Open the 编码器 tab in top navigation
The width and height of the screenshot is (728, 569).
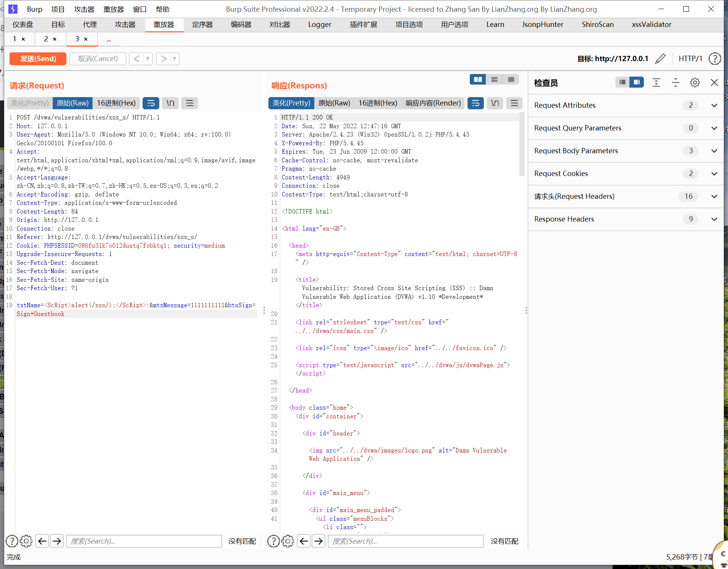click(240, 24)
